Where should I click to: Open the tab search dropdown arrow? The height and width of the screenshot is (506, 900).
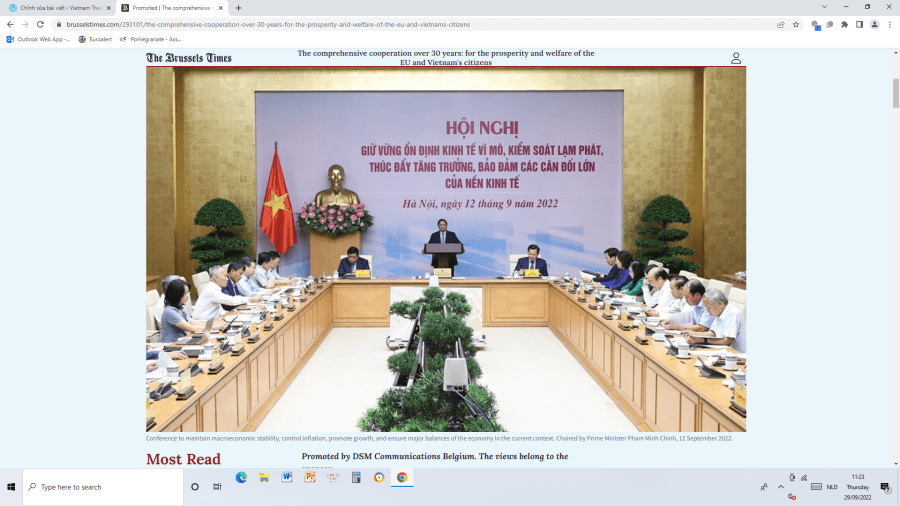pos(824,7)
